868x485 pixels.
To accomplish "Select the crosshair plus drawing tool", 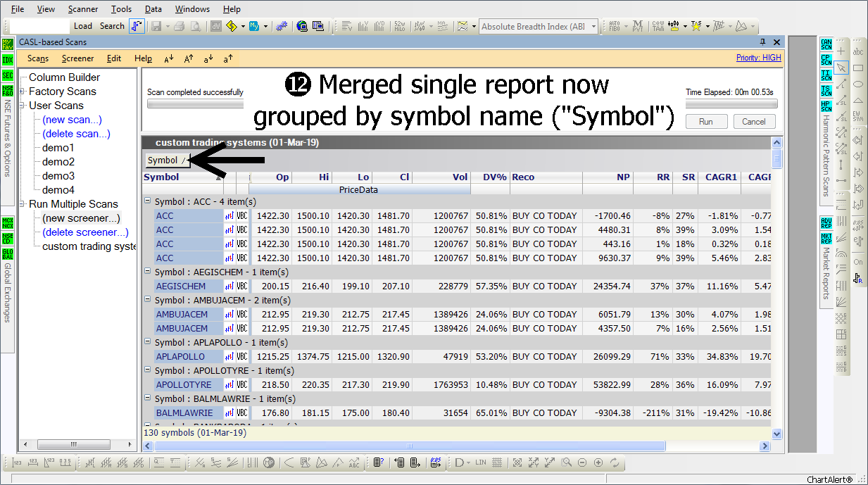I will 841,51.
